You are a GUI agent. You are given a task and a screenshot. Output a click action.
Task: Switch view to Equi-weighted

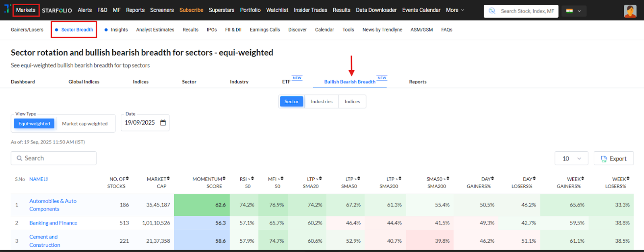pyautogui.click(x=34, y=124)
